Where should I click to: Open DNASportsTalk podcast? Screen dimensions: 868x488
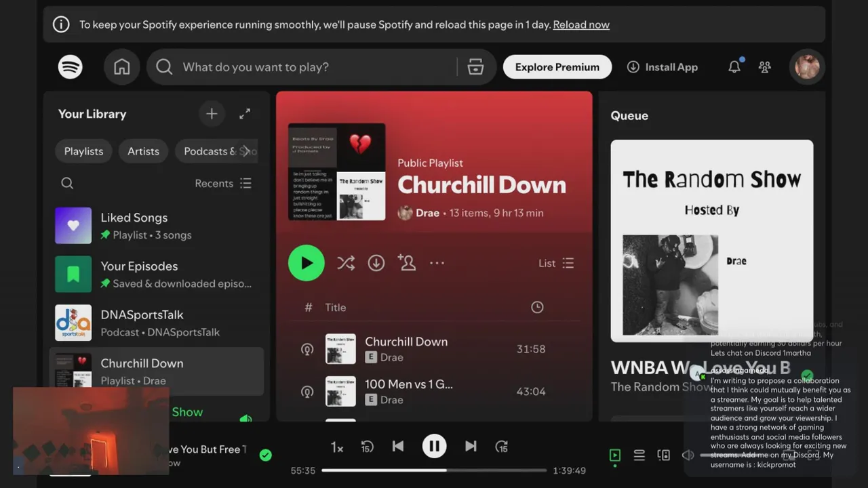[156, 323]
